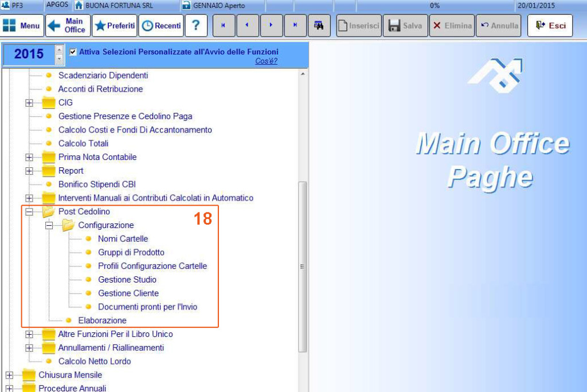Image resolution: width=587 pixels, height=392 pixels.
Task: Click bullet icon beside Nomi Cartelle
Action: (88, 238)
